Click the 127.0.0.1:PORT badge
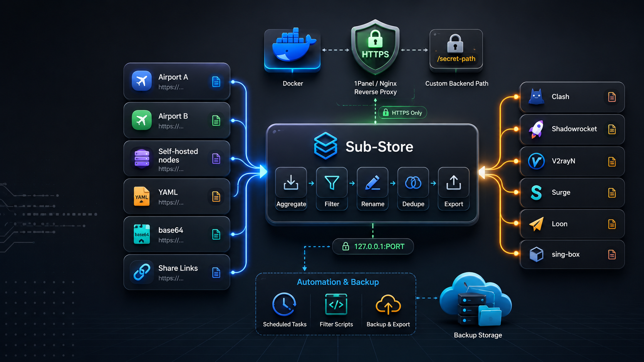The width and height of the screenshot is (644, 362). click(x=373, y=247)
